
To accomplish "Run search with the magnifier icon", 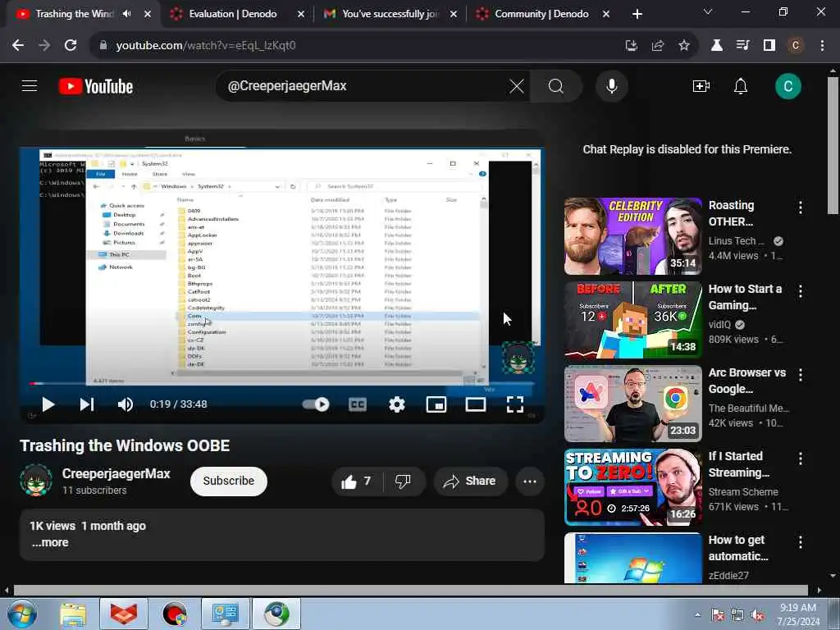I will (x=555, y=85).
